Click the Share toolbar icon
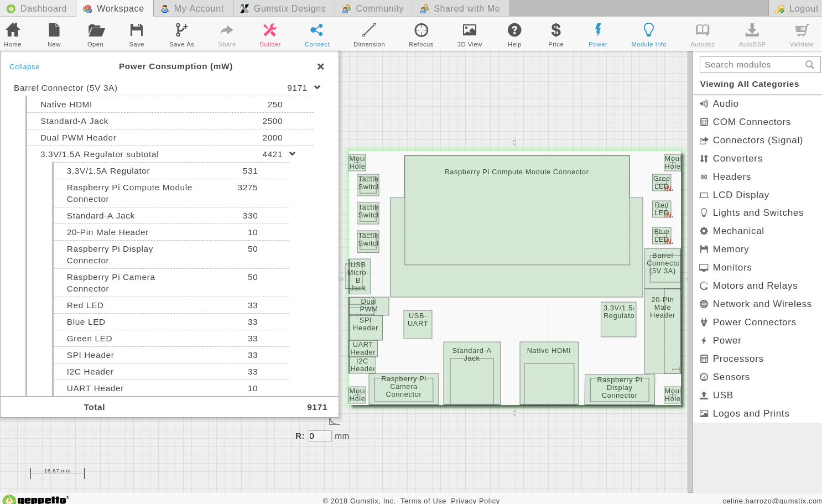This screenshot has width=822, height=504. click(227, 35)
